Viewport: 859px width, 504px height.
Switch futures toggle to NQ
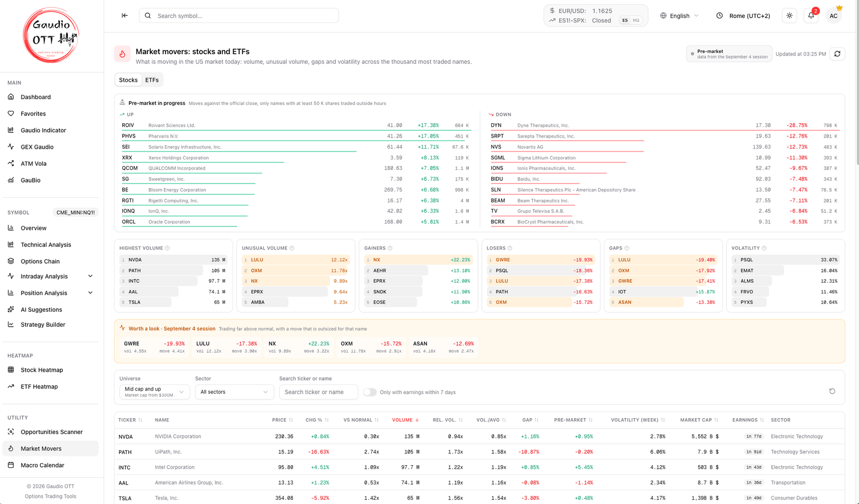(636, 20)
